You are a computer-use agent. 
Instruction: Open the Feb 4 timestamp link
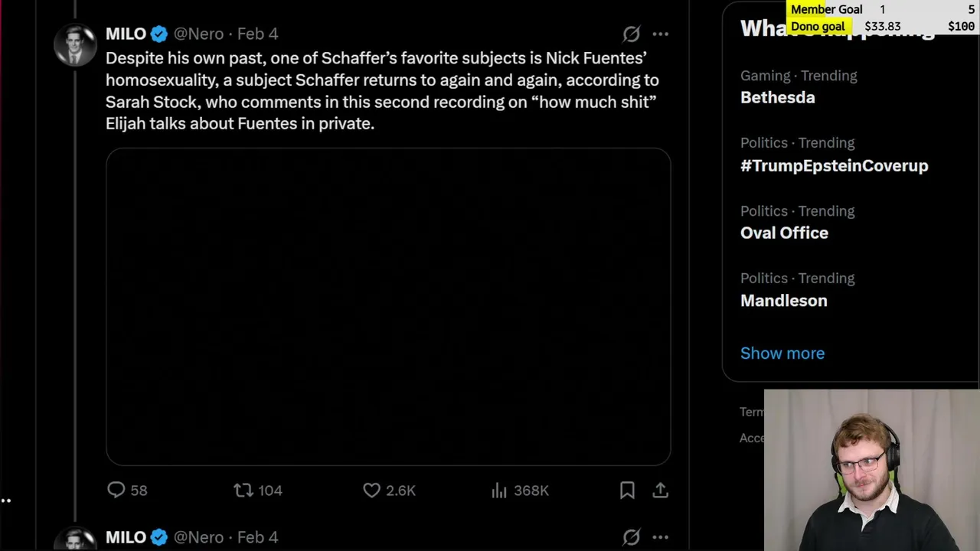[257, 34]
